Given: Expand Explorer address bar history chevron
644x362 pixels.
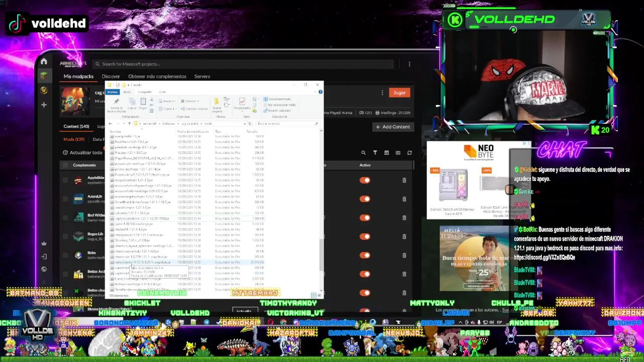Looking at the screenshot, I should click(x=245, y=124).
